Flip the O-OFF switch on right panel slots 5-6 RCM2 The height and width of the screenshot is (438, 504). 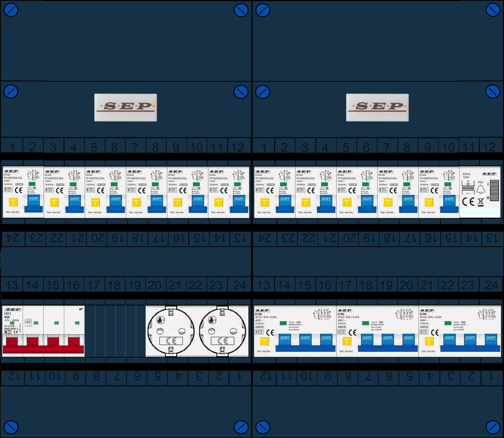click(367, 204)
